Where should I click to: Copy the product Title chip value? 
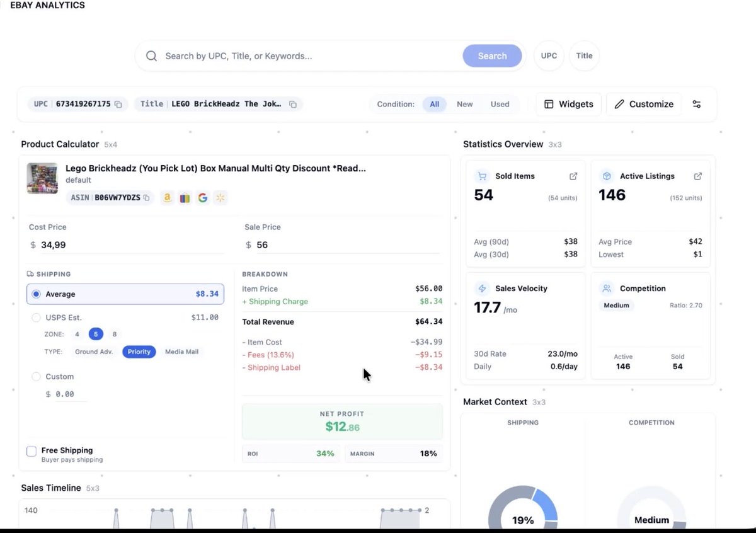[293, 104]
